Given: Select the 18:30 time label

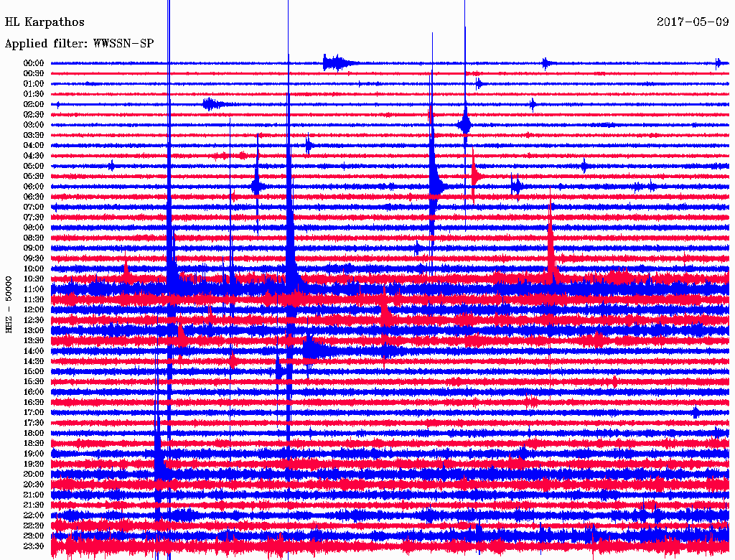Looking at the screenshot, I should point(34,444).
